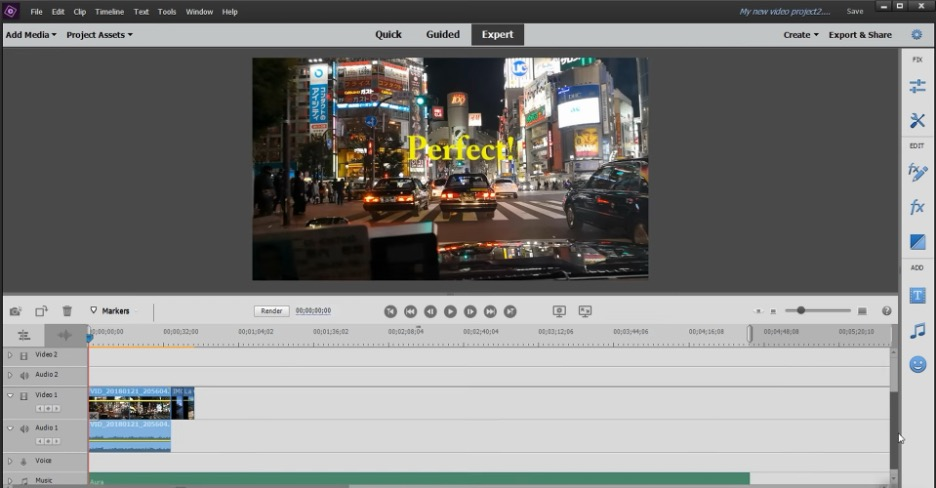Image resolution: width=936 pixels, height=488 pixels.
Task: Open the Tools menu
Action: click(167, 11)
